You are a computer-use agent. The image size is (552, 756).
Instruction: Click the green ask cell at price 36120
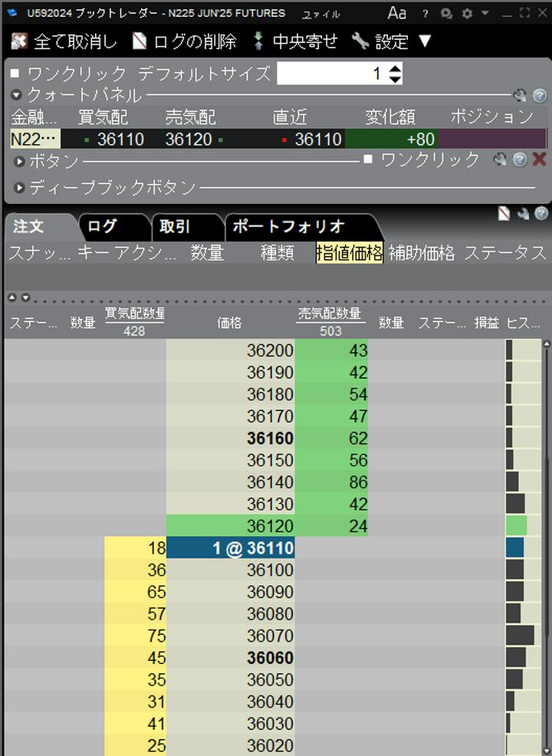331,526
